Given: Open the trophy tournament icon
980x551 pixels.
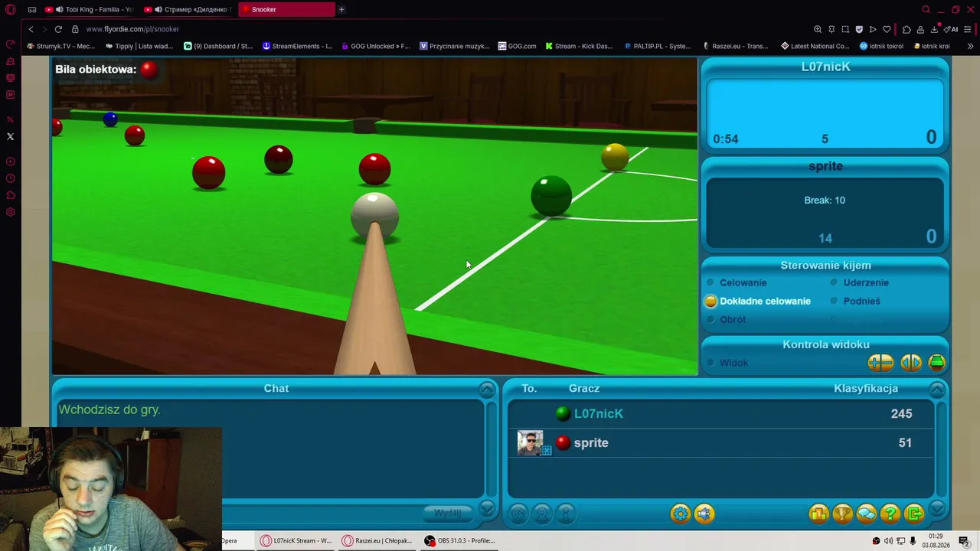Looking at the screenshot, I should (x=842, y=514).
